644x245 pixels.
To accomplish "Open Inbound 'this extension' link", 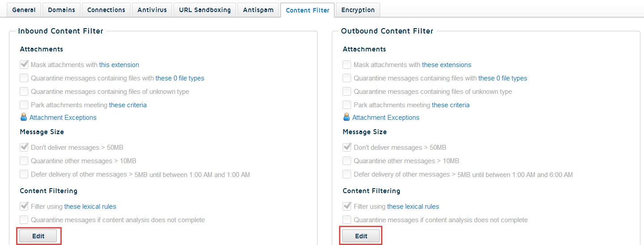I will (119, 65).
